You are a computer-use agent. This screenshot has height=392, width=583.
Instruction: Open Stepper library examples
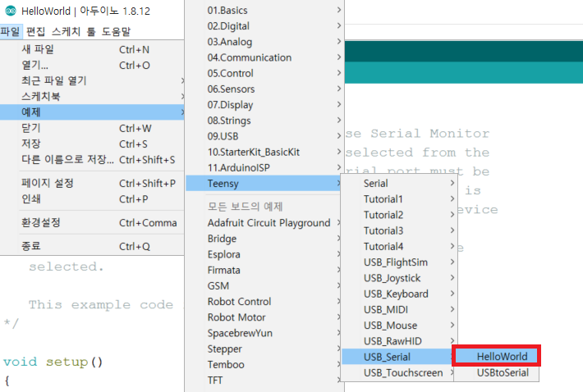(264, 349)
